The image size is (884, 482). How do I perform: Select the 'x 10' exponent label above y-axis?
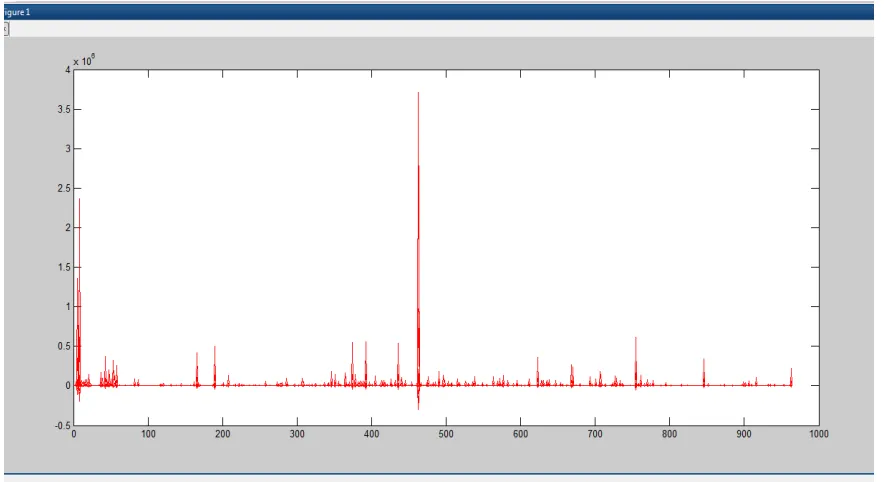tap(84, 61)
